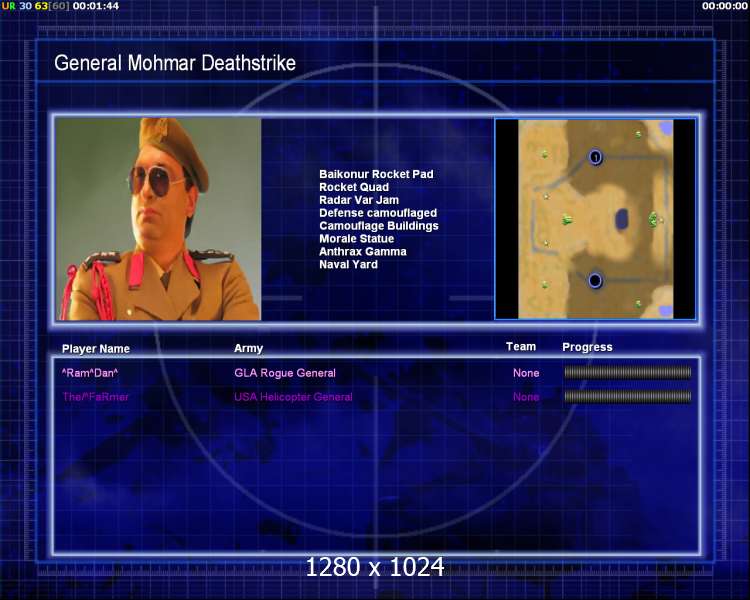Click the desert map preview
Screen dimensions: 750x600
(x=596, y=219)
